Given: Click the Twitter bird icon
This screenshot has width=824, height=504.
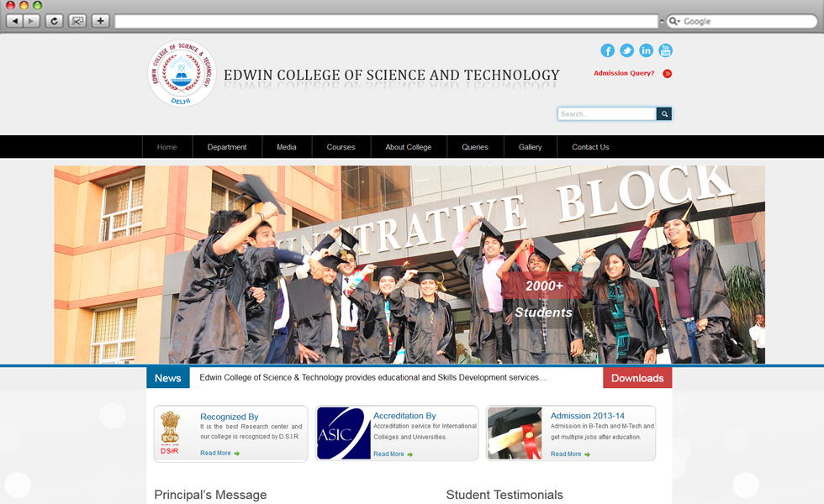Looking at the screenshot, I should click(626, 50).
